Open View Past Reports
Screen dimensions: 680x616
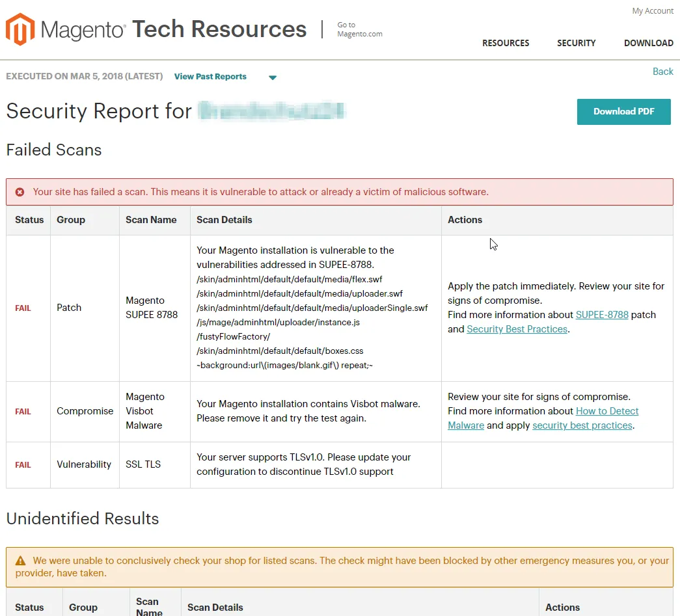[x=210, y=77]
